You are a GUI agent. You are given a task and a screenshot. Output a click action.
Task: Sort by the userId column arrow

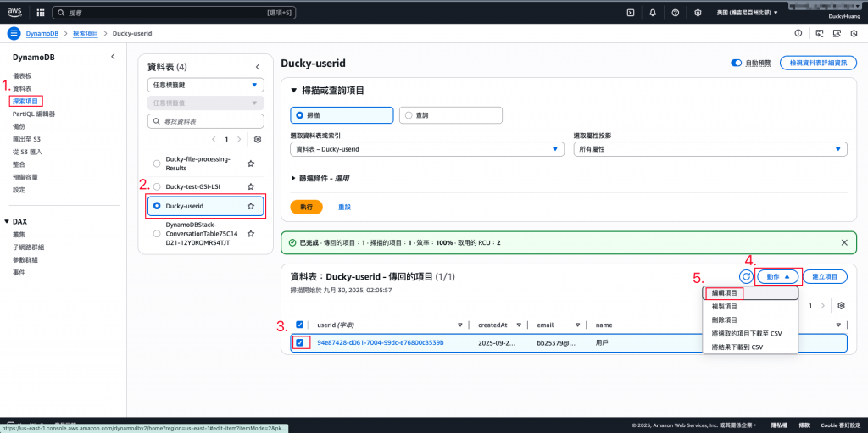point(460,325)
